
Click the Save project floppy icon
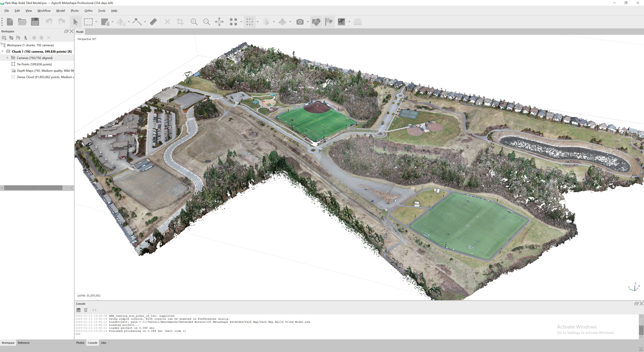[35, 22]
